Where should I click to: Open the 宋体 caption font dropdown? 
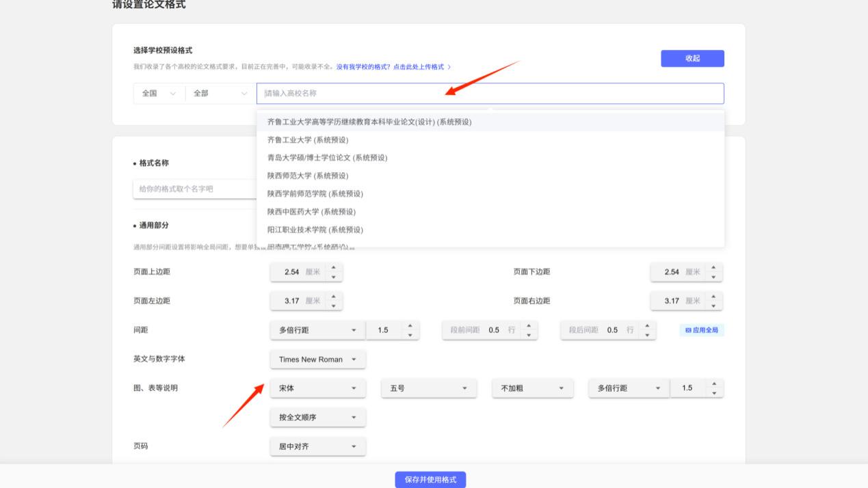point(317,388)
